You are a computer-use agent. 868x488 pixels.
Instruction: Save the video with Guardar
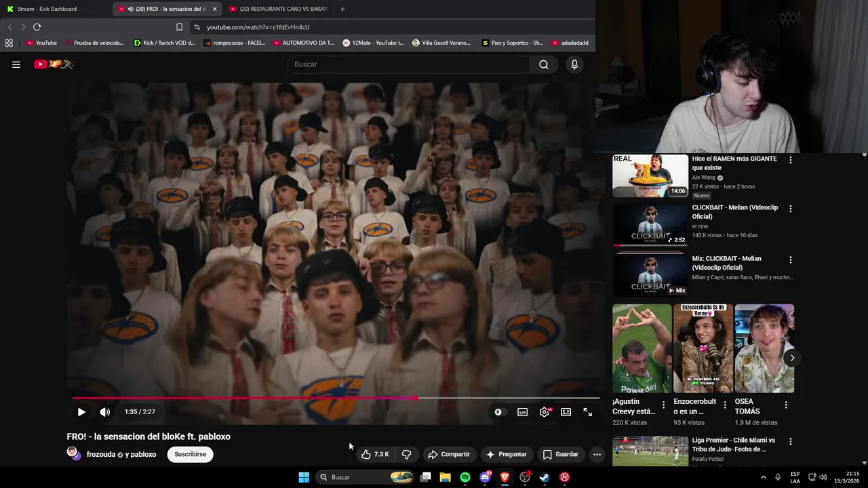pyautogui.click(x=560, y=454)
